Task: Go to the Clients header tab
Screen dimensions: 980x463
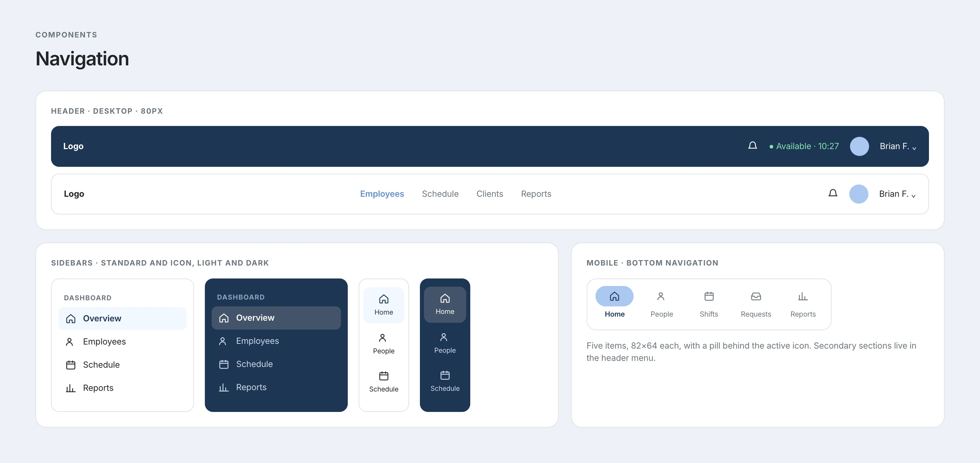Action: click(490, 194)
